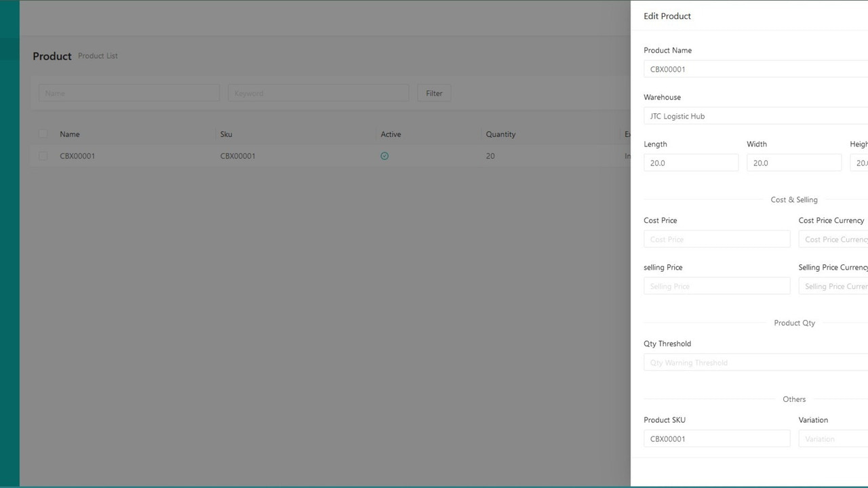This screenshot has width=868, height=488.
Task: Check the checkbox for product CBX00001
Action: [x=43, y=156]
